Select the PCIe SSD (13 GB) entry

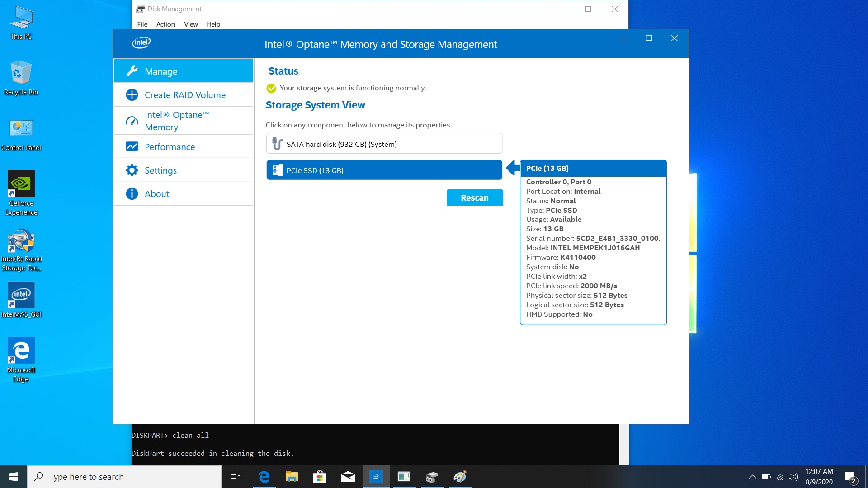pyautogui.click(x=384, y=170)
